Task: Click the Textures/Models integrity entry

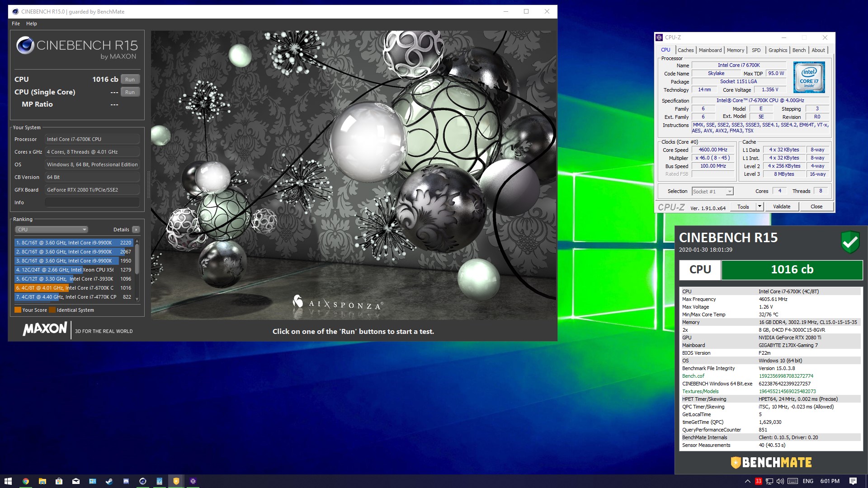Action: (771, 391)
